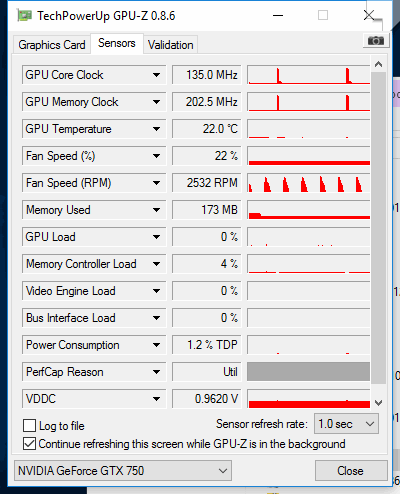This screenshot has height=494, width=400.
Task: Enable the Log to file checkbox
Action: (x=30, y=426)
